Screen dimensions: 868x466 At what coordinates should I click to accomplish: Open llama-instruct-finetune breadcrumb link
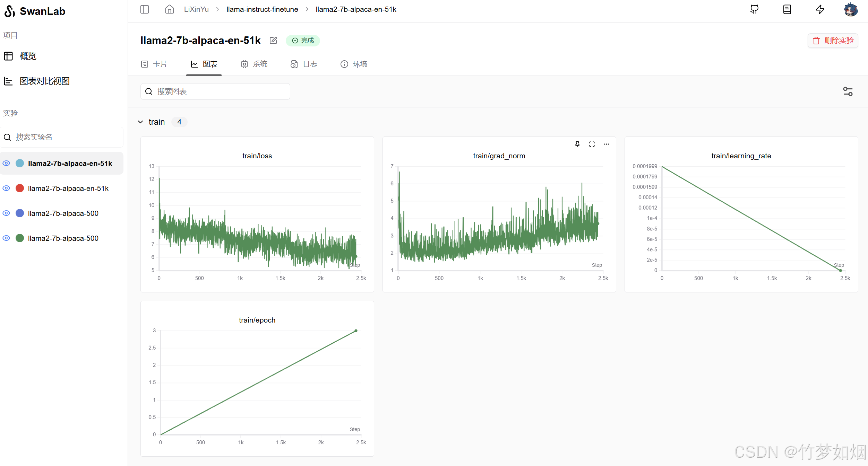(x=262, y=9)
